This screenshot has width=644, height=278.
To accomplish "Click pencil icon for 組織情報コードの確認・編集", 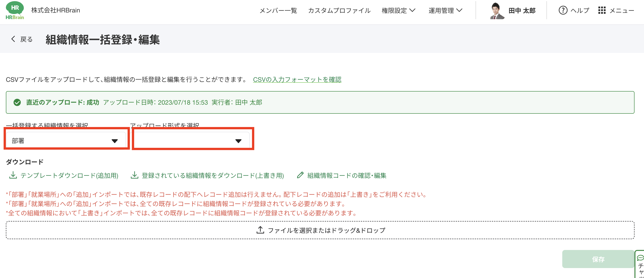I will click(x=300, y=175).
